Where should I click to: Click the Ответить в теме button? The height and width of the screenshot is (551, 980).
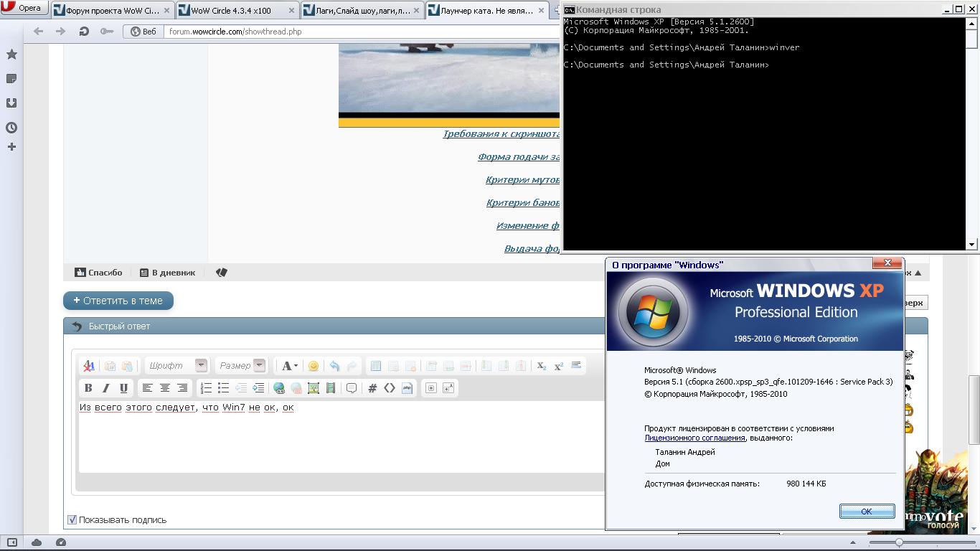(118, 301)
